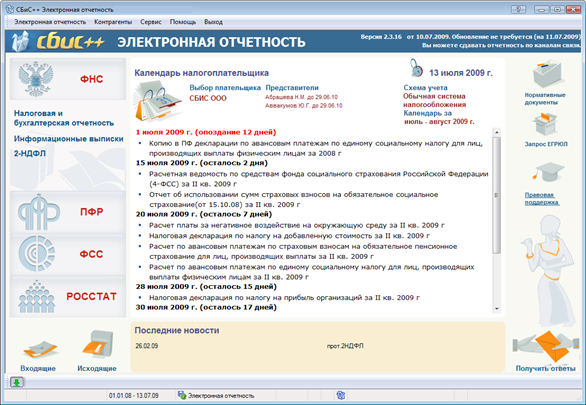Click the Получить ответы handshake envelope icon
The width and height of the screenshot is (586, 405).
click(x=546, y=346)
